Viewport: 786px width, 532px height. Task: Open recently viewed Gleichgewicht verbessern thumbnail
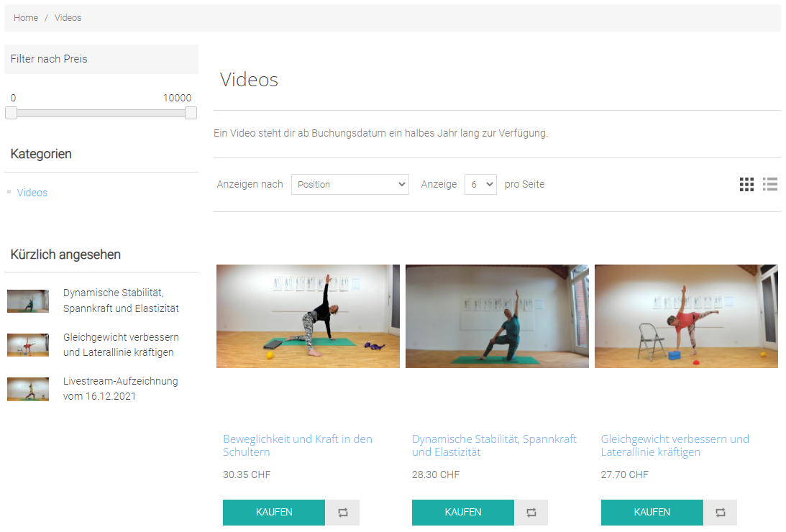(28, 345)
